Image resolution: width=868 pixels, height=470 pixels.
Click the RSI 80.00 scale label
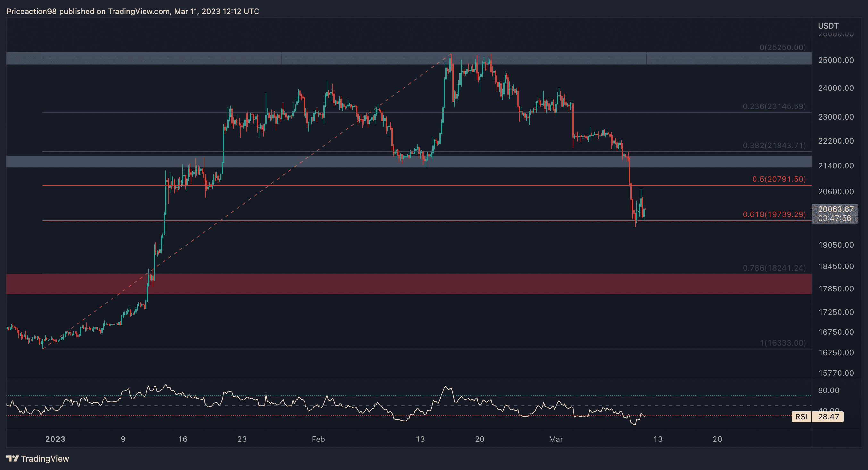(829, 390)
